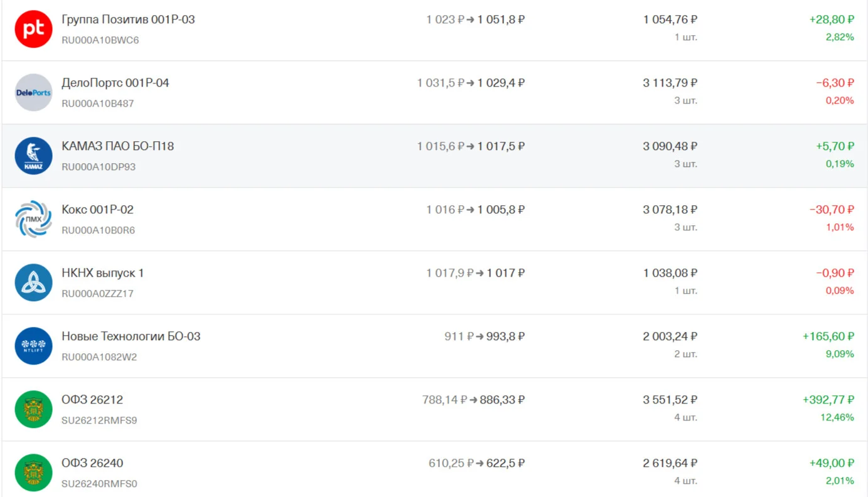Image resolution: width=868 pixels, height=497 pixels.
Task: Click the +392,77 ₽ profit value
Action: click(x=828, y=400)
